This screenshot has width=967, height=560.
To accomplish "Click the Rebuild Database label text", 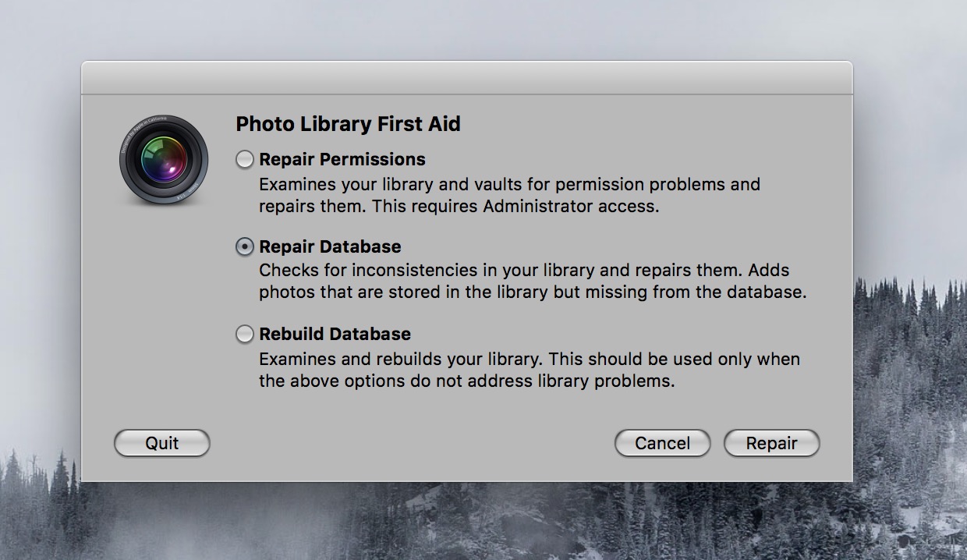I will point(335,335).
